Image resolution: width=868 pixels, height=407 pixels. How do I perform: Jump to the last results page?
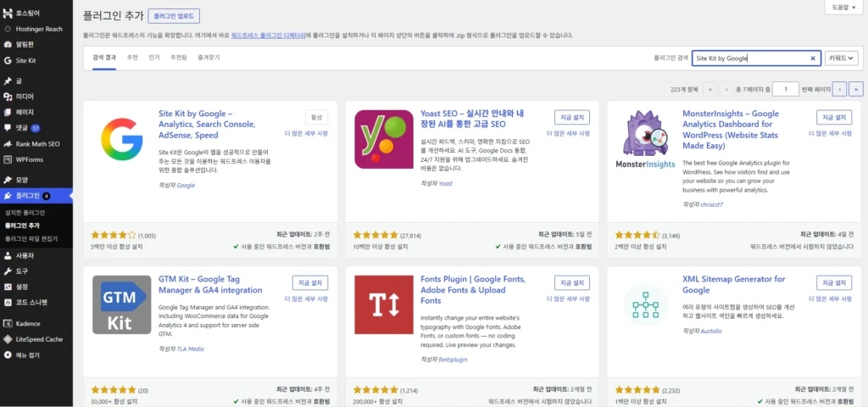click(x=856, y=88)
